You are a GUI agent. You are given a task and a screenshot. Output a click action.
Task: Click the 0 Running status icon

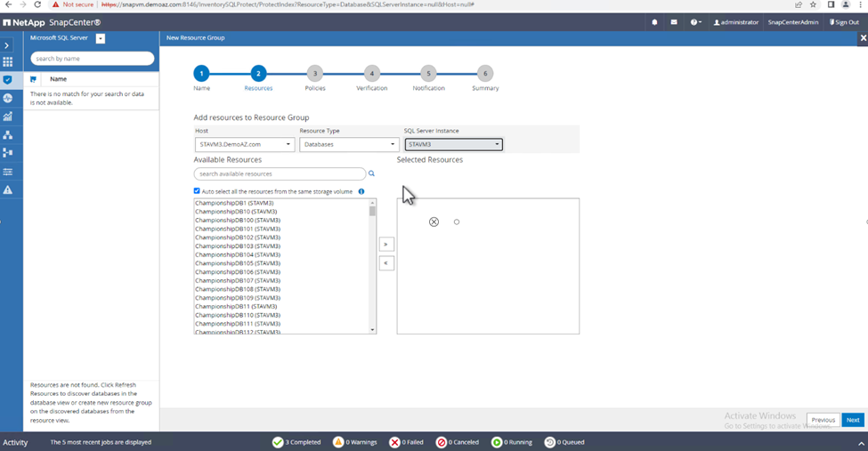[497, 442]
